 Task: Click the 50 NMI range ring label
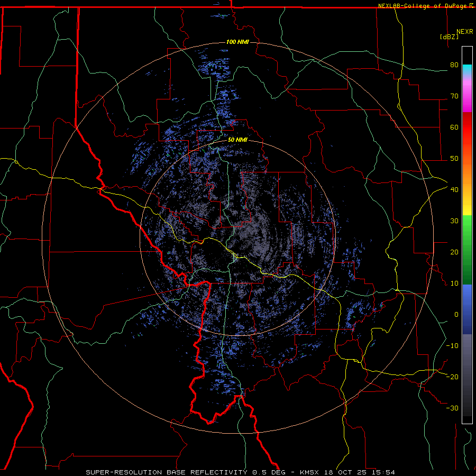coord(237,140)
